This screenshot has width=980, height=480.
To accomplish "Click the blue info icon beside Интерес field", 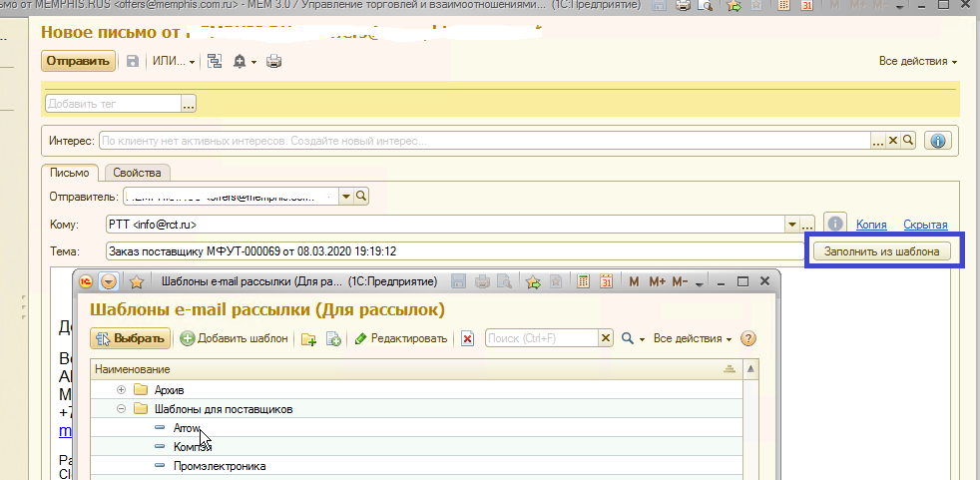I will (937, 141).
